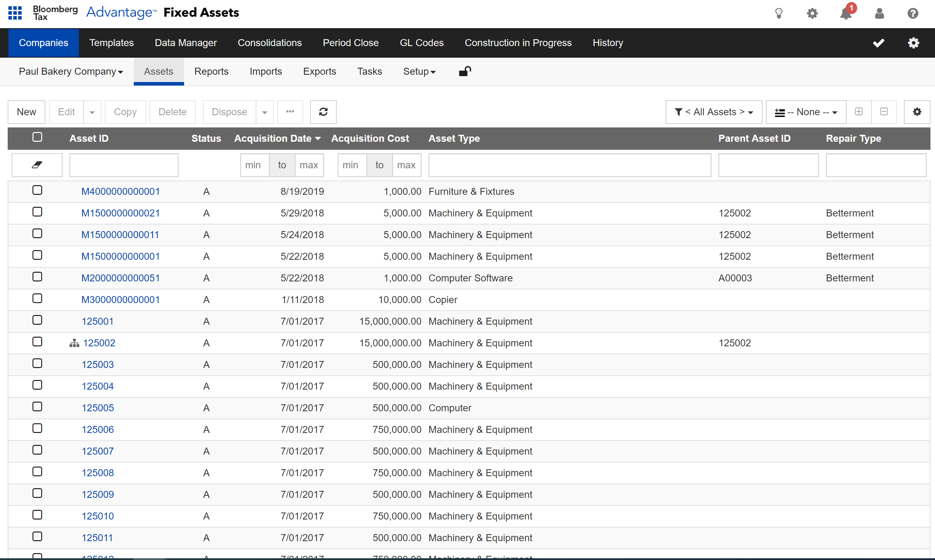Switch to the Period Close tab
This screenshot has width=935, height=560.
350,43
